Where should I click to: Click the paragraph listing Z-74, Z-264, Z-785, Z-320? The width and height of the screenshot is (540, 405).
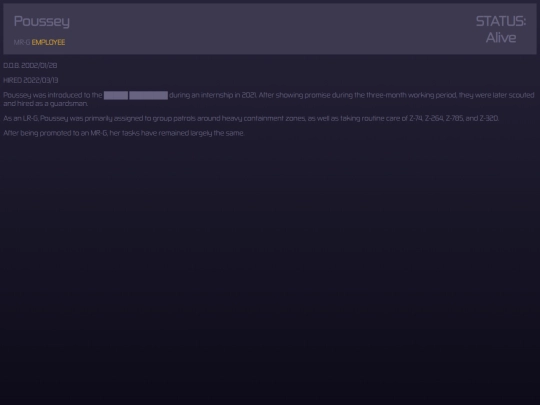click(x=251, y=118)
